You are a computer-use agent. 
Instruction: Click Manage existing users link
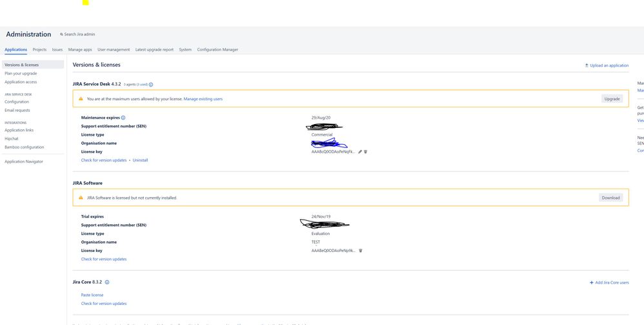click(x=203, y=99)
